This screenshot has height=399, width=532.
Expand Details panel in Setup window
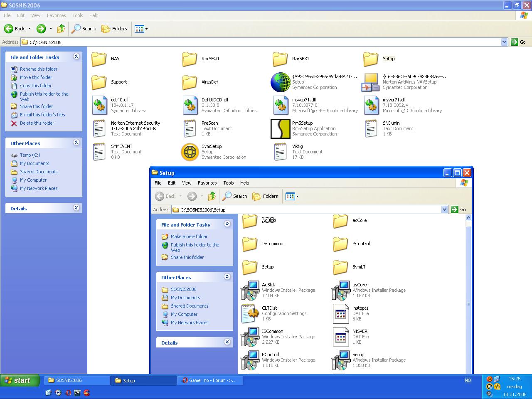click(227, 342)
